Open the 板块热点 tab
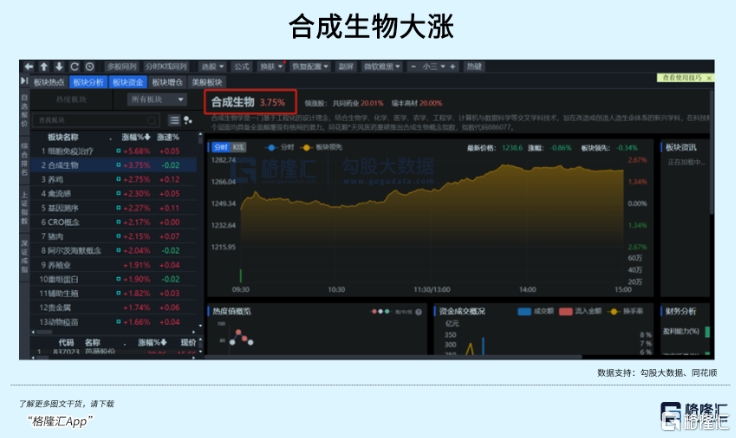 tap(49, 82)
